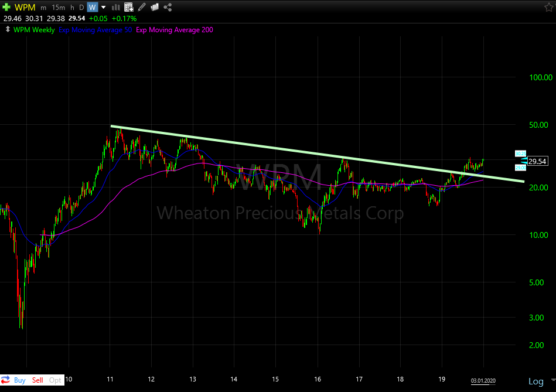556x392 pixels.
Task: Click the +0.17% change value
Action: (124, 18)
